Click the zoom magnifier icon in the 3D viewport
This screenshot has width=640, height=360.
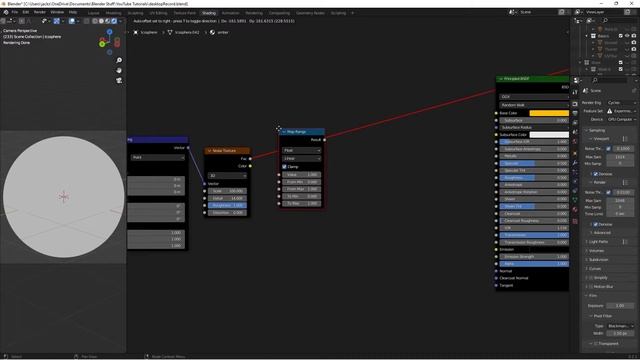coord(119,60)
